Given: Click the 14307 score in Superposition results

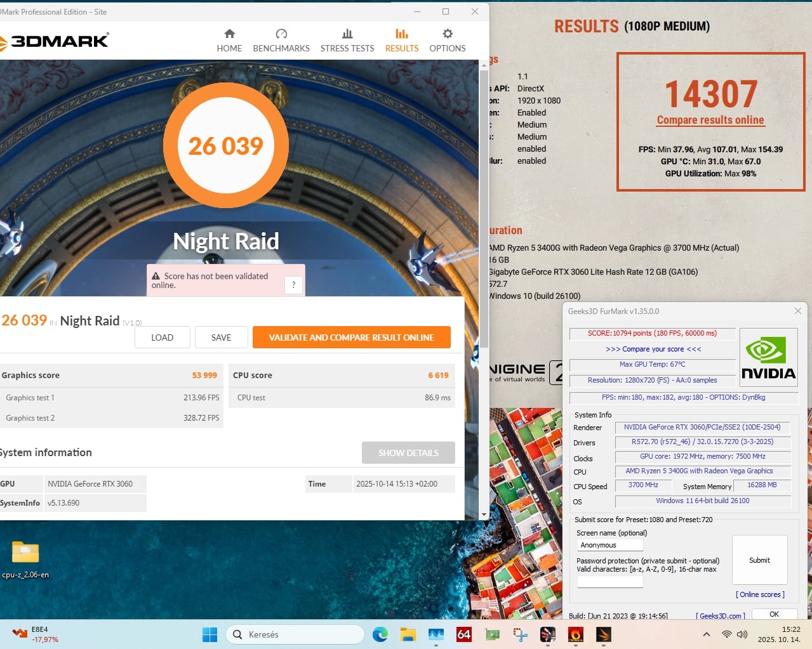Looking at the screenshot, I should (x=711, y=94).
